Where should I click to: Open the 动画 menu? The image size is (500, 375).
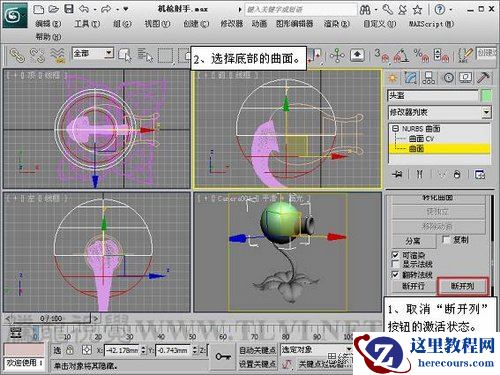point(259,24)
